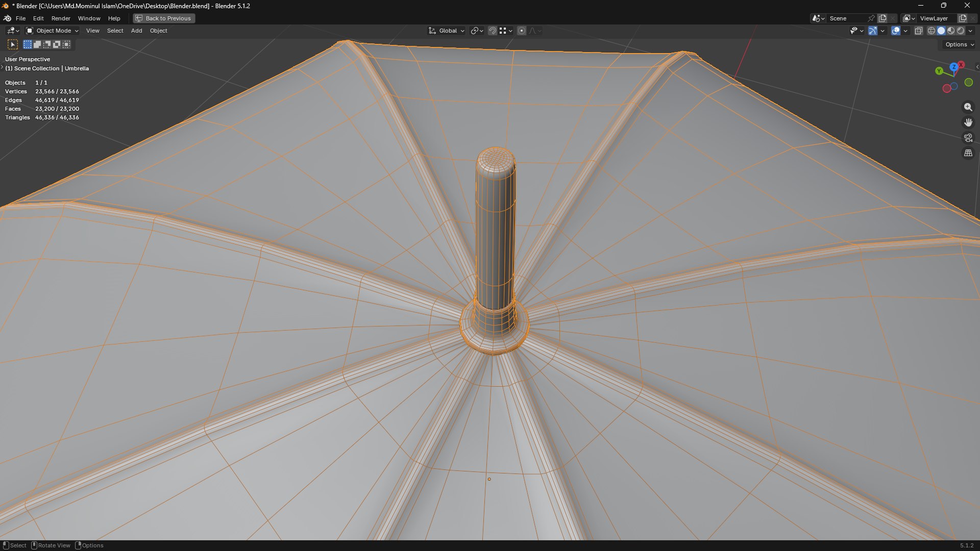Screen dimensions: 980x551
Task: Open the overlays options dropdown arrow
Action: point(905,31)
